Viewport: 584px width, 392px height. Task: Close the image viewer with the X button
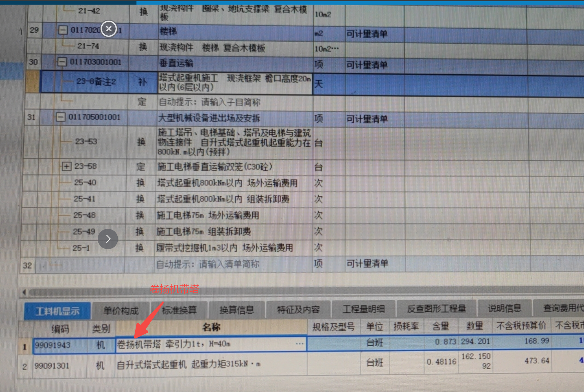109,29
